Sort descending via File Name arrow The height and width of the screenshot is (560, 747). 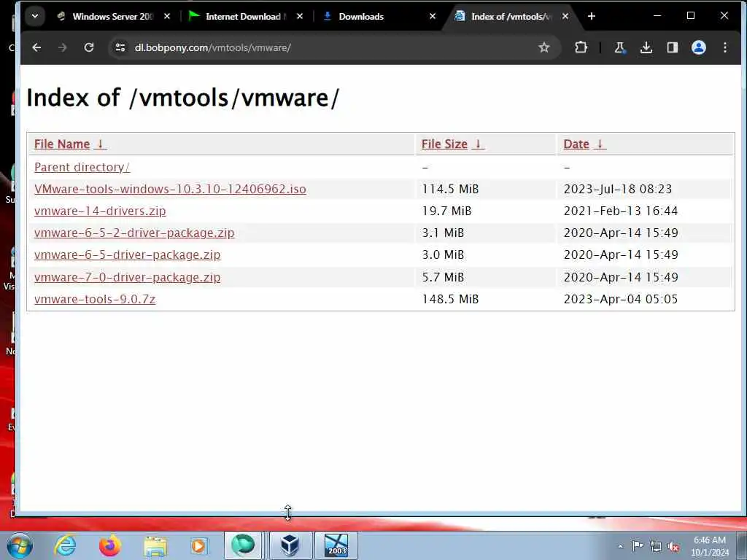pyautogui.click(x=100, y=144)
